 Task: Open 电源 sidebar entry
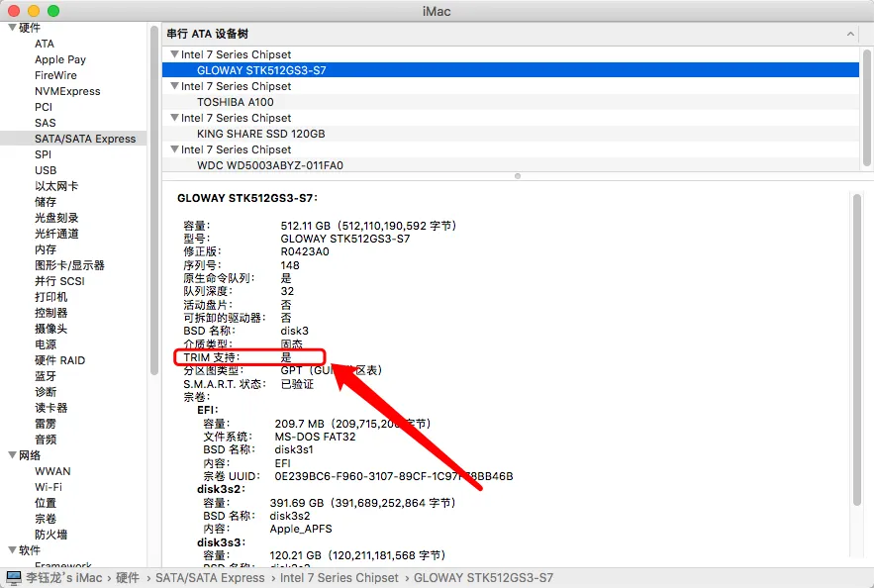pos(46,344)
